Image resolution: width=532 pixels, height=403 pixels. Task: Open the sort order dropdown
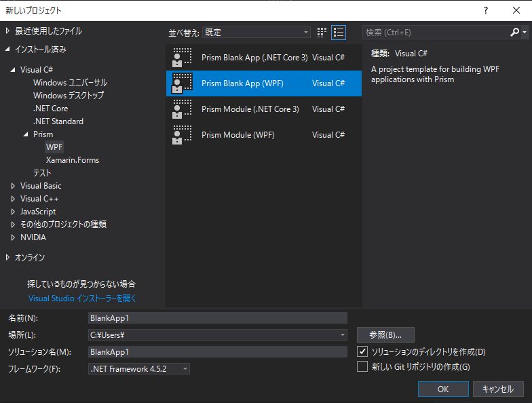click(256, 33)
